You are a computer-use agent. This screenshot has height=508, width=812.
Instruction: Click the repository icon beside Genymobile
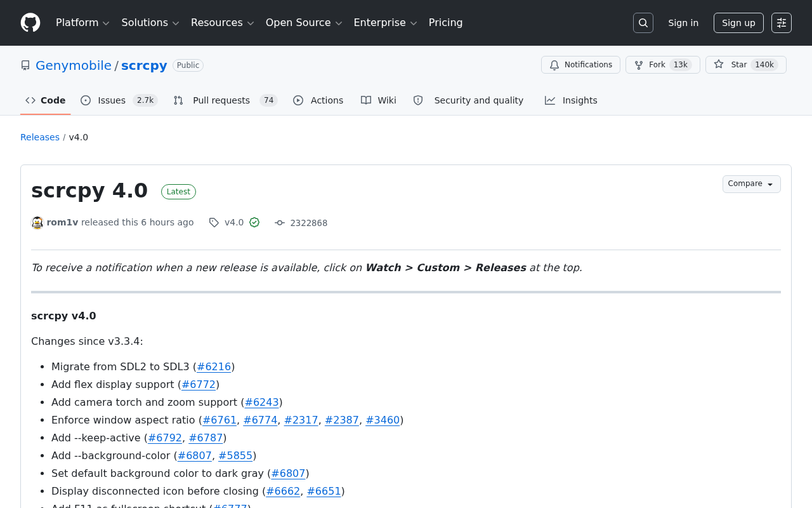point(25,65)
